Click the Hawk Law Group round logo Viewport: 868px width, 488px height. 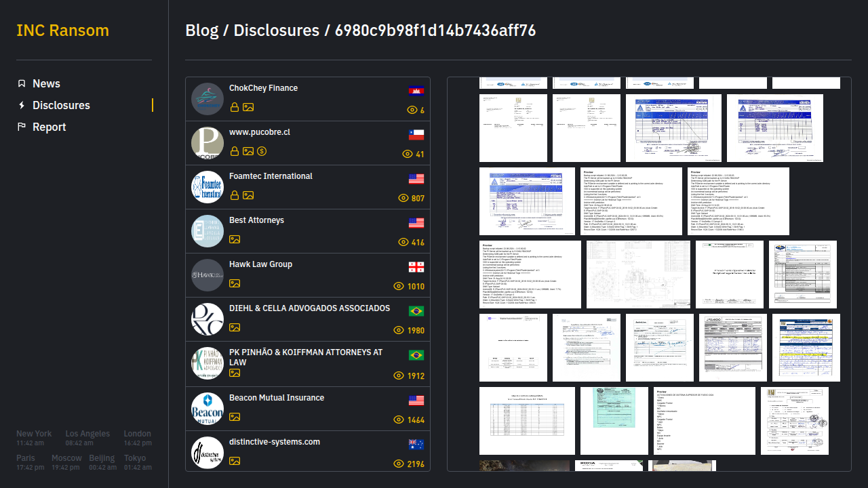point(208,275)
